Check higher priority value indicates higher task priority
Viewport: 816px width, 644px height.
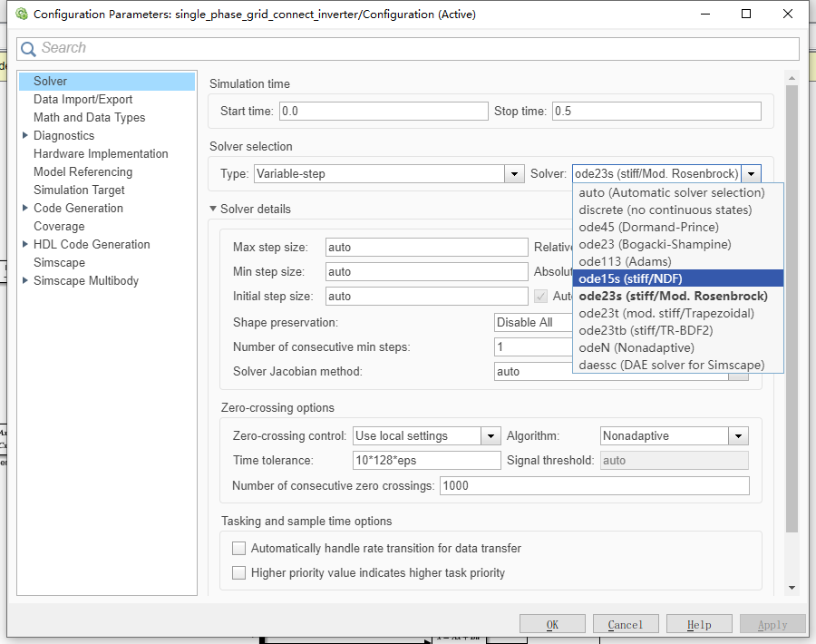pyautogui.click(x=238, y=572)
